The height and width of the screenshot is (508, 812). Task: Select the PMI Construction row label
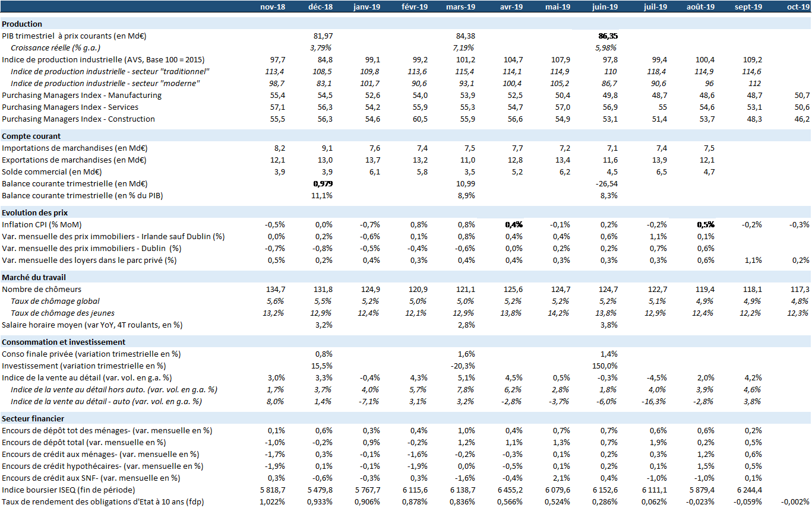(78, 119)
